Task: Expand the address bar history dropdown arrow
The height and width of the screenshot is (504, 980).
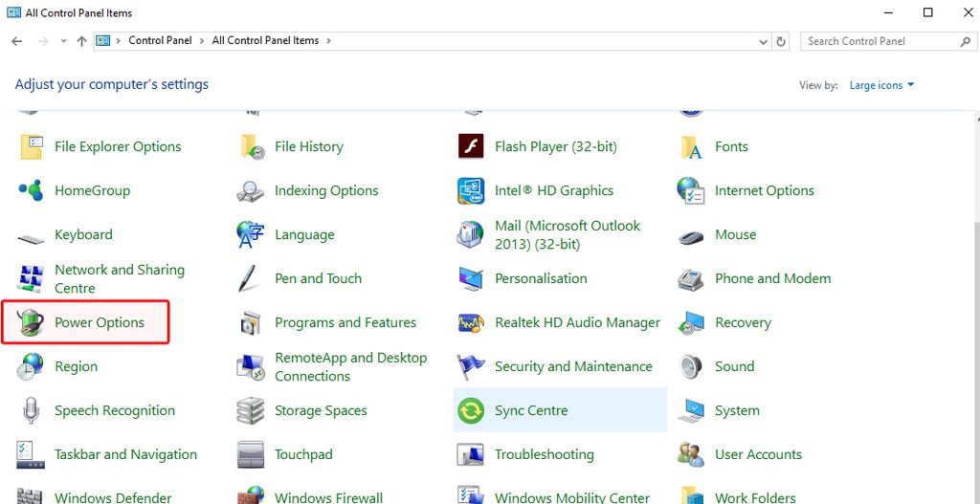Action: pyautogui.click(x=763, y=42)
